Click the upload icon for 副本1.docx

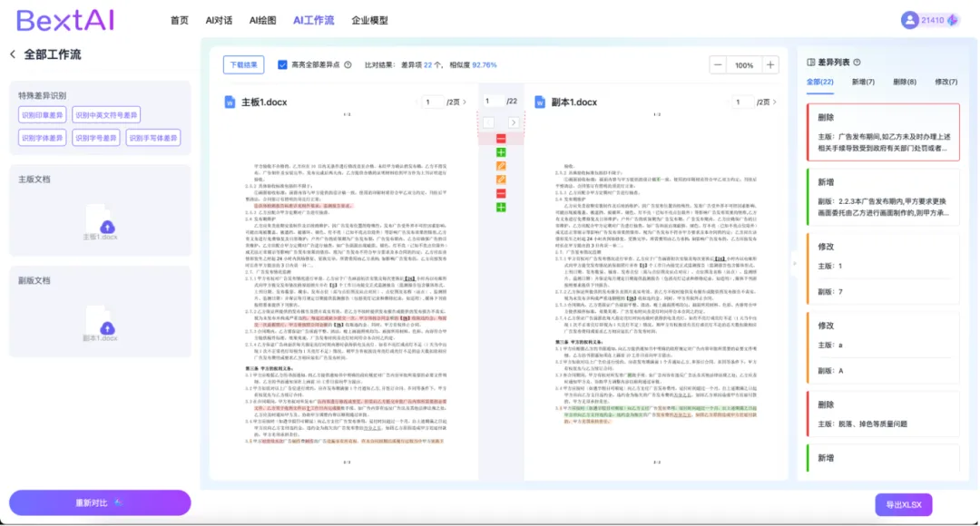click(107, 327)
